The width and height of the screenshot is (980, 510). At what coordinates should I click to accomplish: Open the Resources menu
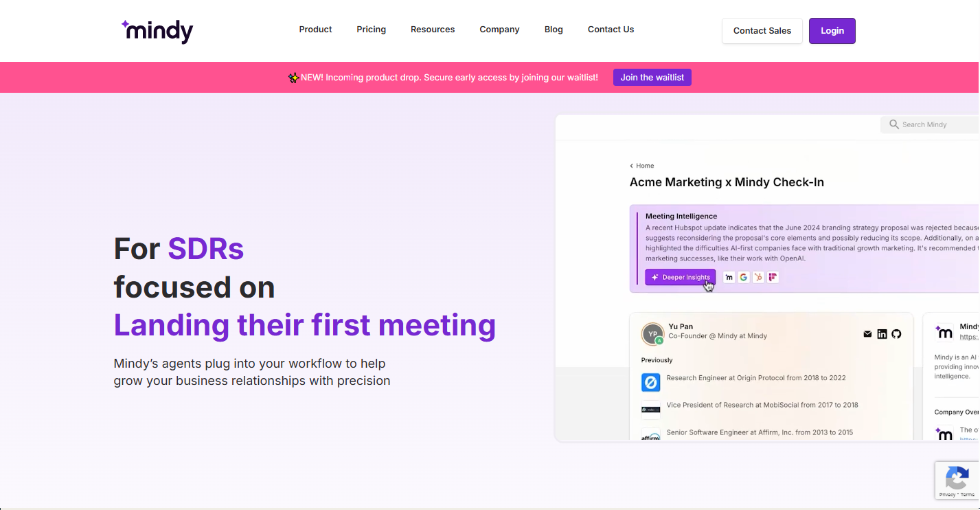pos(433,30)
